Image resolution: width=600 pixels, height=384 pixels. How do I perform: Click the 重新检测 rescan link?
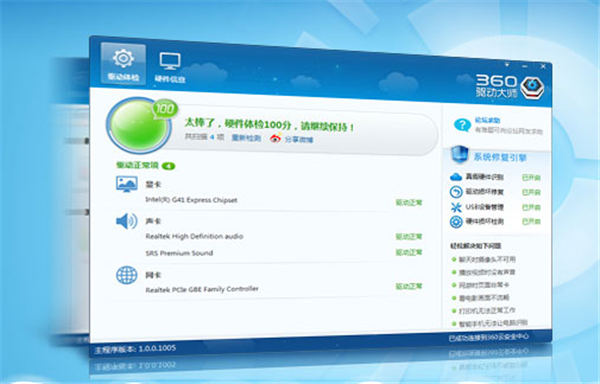coord(246,138)
